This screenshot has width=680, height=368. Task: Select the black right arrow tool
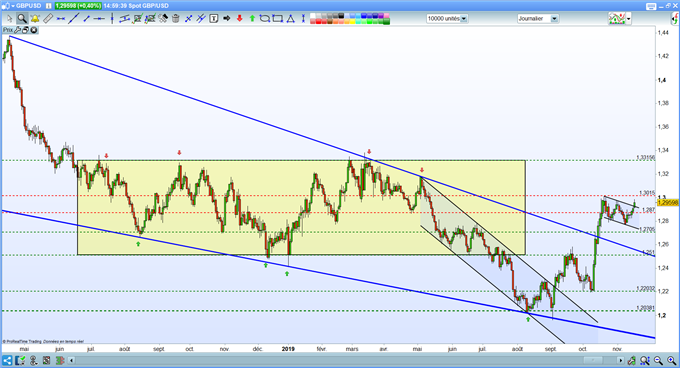coord(226,19)
